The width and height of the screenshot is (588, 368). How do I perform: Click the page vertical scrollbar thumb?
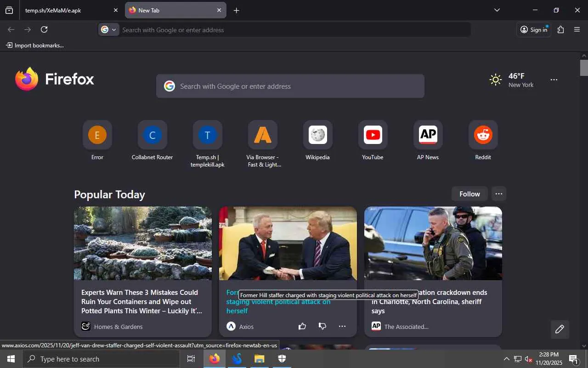tap(584, 68)
